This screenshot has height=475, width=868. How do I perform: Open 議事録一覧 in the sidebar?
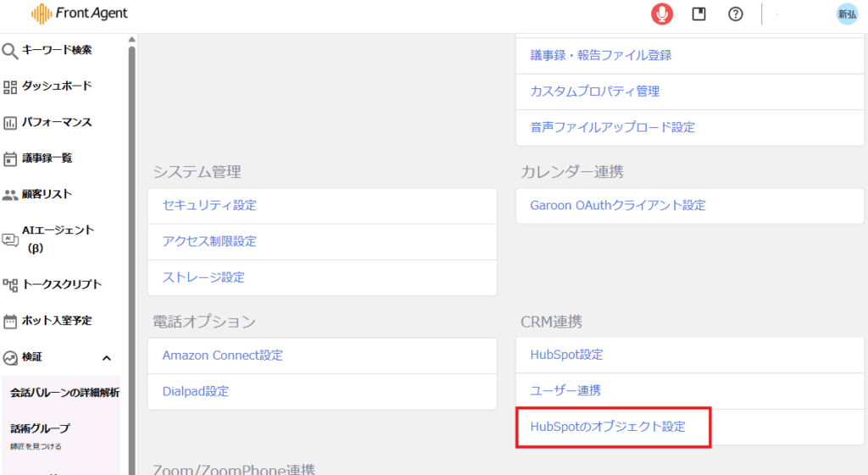47,159
